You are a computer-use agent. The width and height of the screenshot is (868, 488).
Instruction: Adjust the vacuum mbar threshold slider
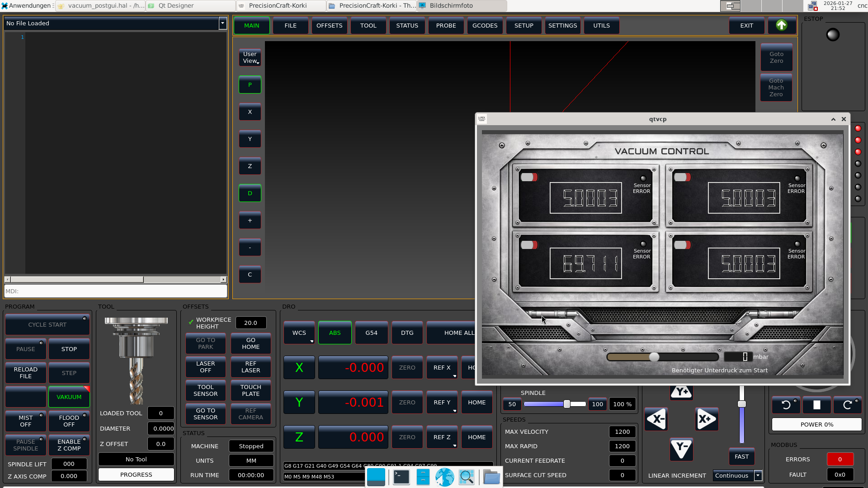[x=654, y=357]
